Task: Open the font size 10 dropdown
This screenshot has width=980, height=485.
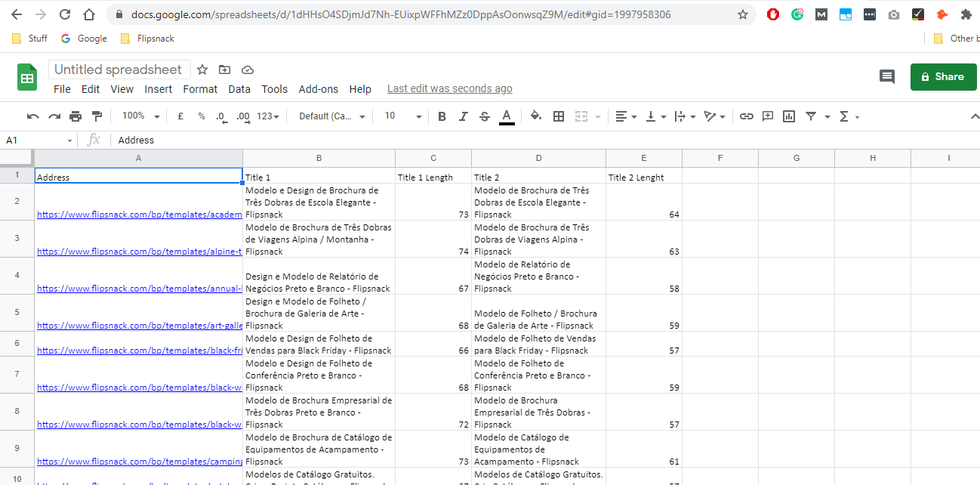Action: [403, 116]
